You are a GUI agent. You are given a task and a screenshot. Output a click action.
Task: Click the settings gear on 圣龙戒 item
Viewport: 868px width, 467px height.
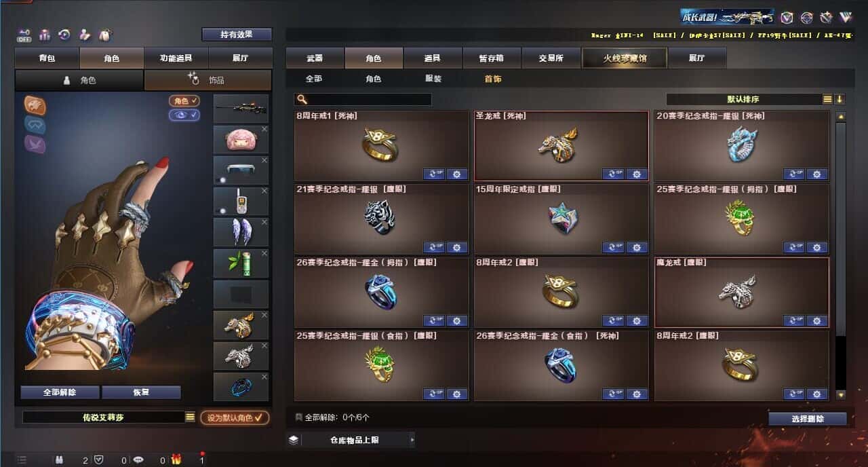[636, 174]
